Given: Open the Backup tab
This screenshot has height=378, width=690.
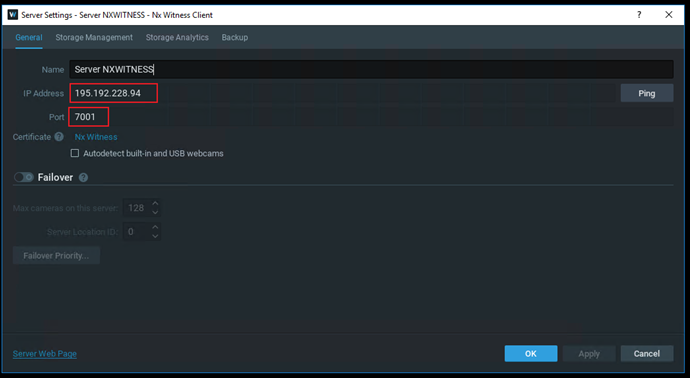Looking at the screenshot, I should click(235, 37).
